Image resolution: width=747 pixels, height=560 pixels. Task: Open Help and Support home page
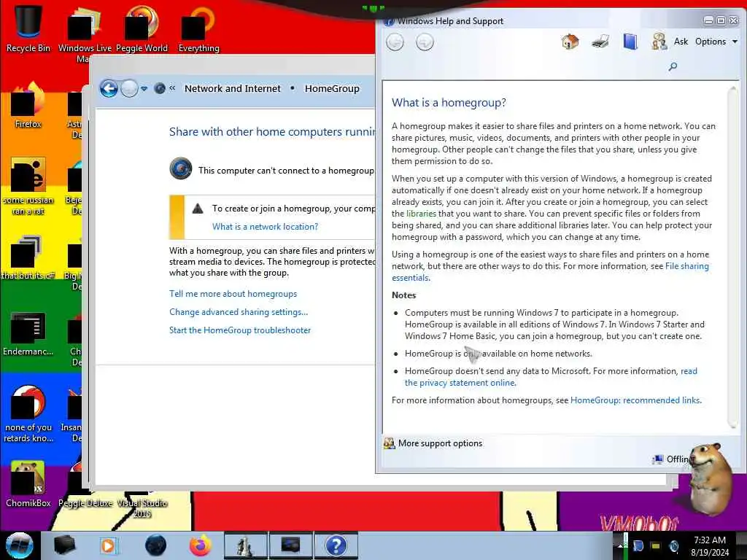click(x=570, y=42)
